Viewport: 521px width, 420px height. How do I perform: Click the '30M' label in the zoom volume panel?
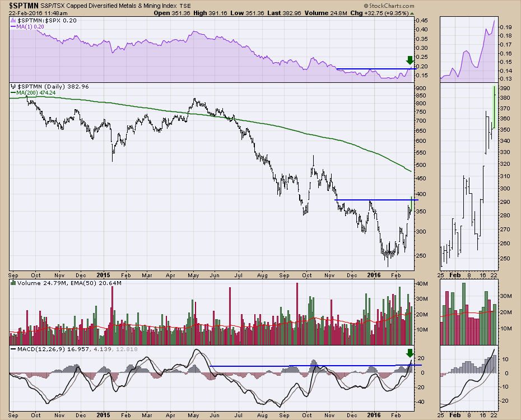click(506, 296)
